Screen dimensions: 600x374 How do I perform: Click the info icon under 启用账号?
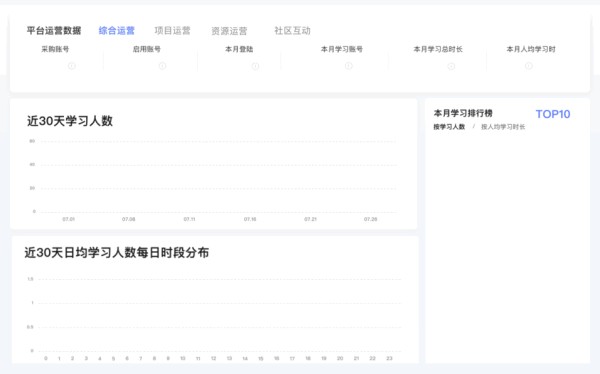point(162,66)
